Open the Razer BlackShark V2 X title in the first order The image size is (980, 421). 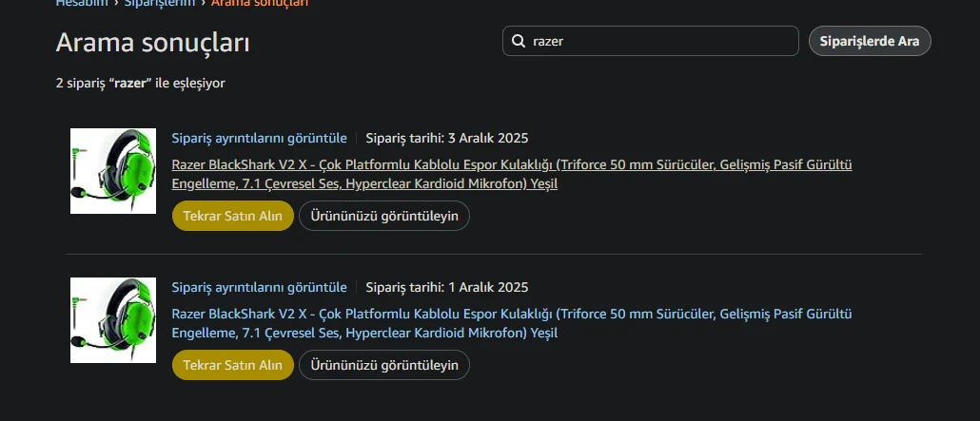(x=512, y=174)
